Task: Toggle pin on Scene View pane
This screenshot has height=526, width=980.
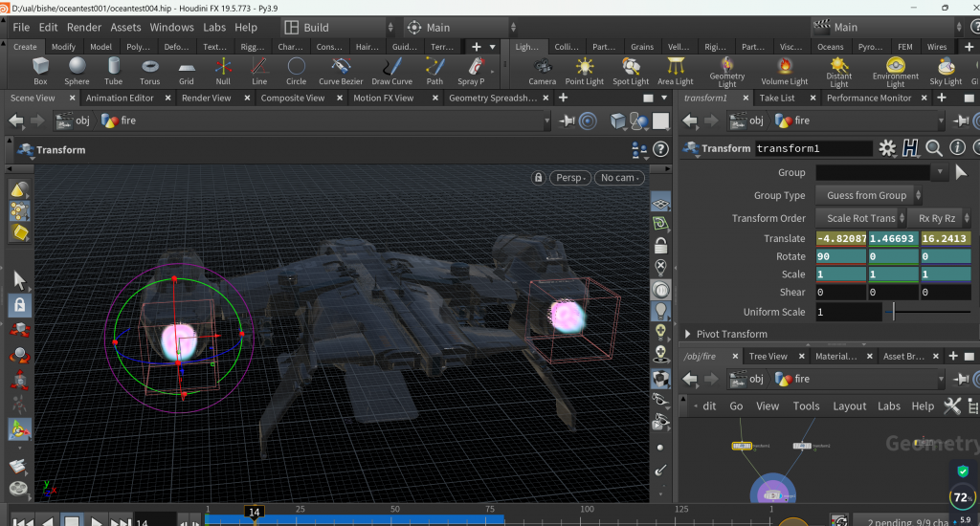Action: pyautogui.click(x=567, y=121)
